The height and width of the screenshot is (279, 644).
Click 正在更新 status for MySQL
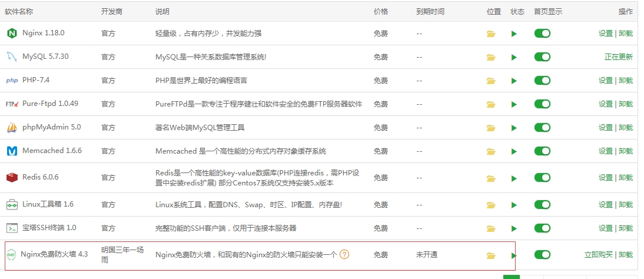point(619,57)
